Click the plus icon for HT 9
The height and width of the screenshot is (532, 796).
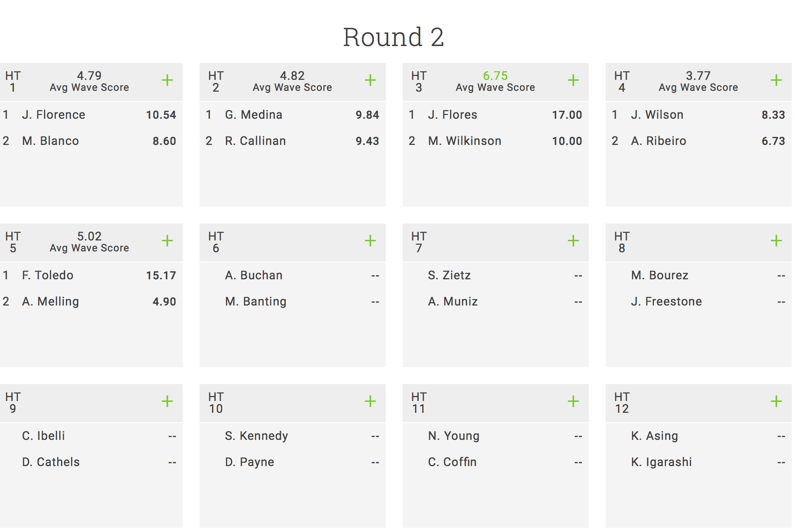click(x=167, y=401)
